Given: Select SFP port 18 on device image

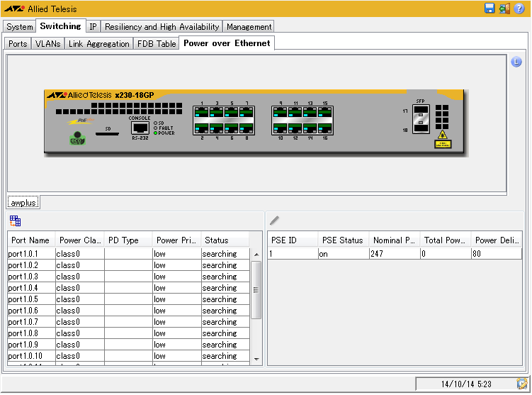Looking at the screenshot, I should [x=421, y=128].
